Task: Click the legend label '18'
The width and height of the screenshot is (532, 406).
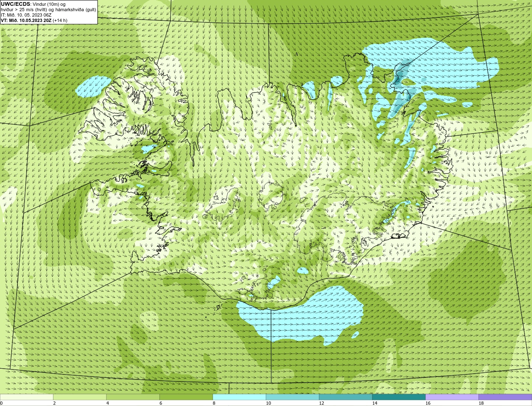Action: tap(481, 403)
